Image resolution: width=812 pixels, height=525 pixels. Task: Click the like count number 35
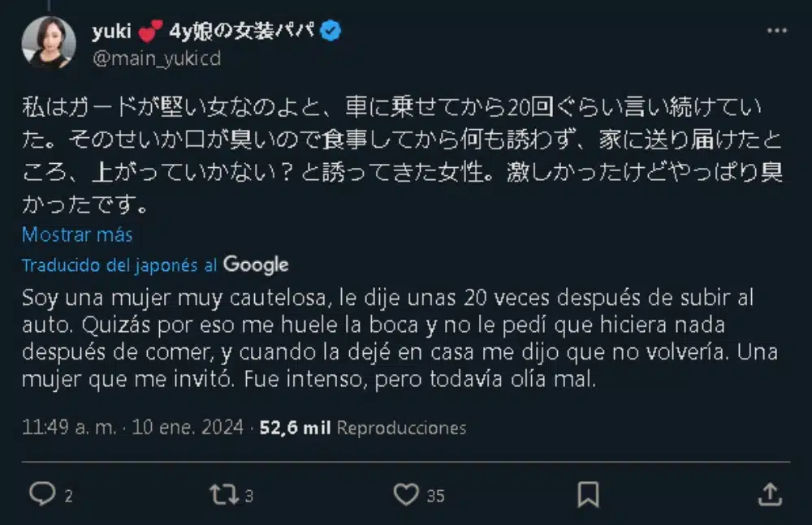click(x=435, y=495)
